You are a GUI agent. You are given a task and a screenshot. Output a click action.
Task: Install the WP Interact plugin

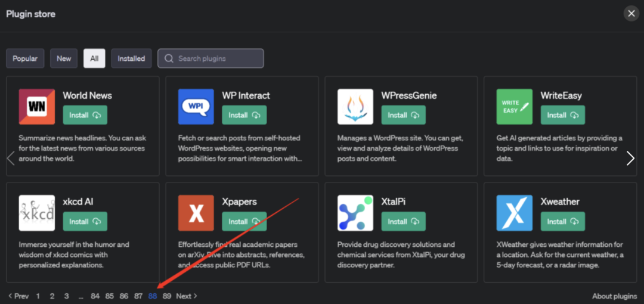point(244,115)
